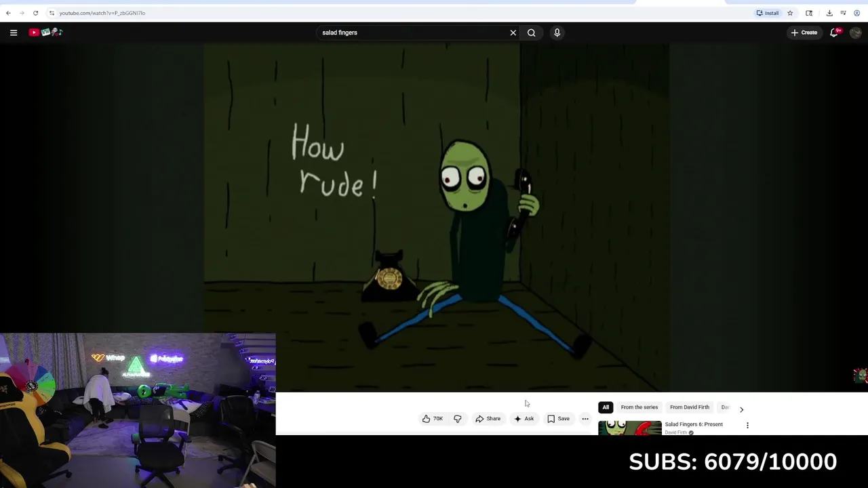868x488 pixels.
Task: Open the Create menu
Action: (804, 33)
